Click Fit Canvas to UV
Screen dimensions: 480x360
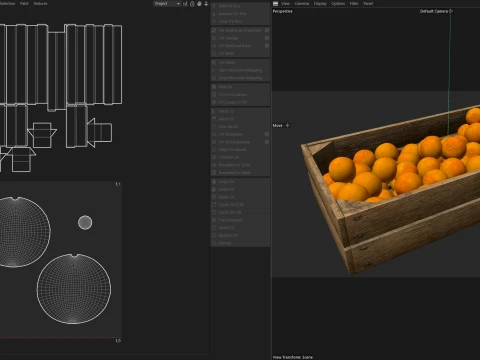240,102
